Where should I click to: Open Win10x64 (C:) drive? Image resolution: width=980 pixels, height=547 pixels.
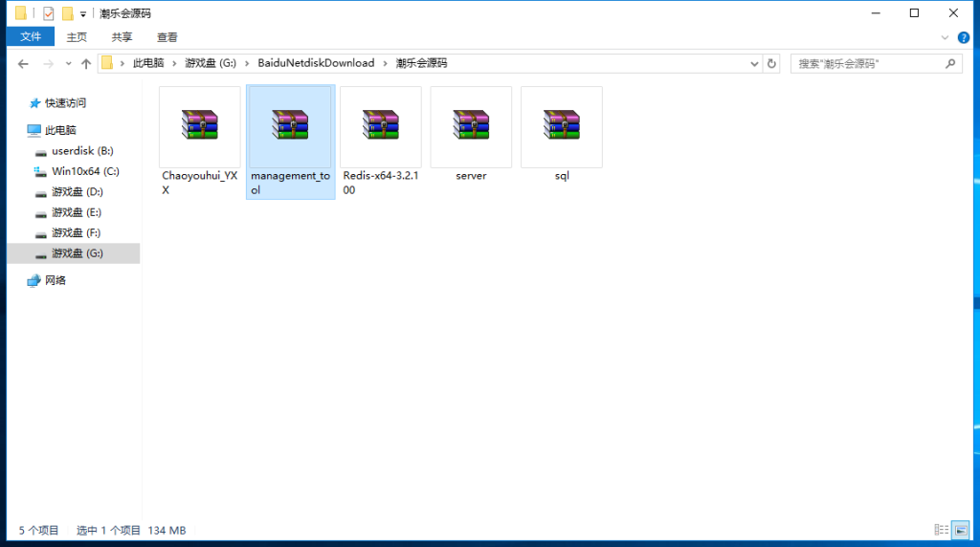point(85,171)
